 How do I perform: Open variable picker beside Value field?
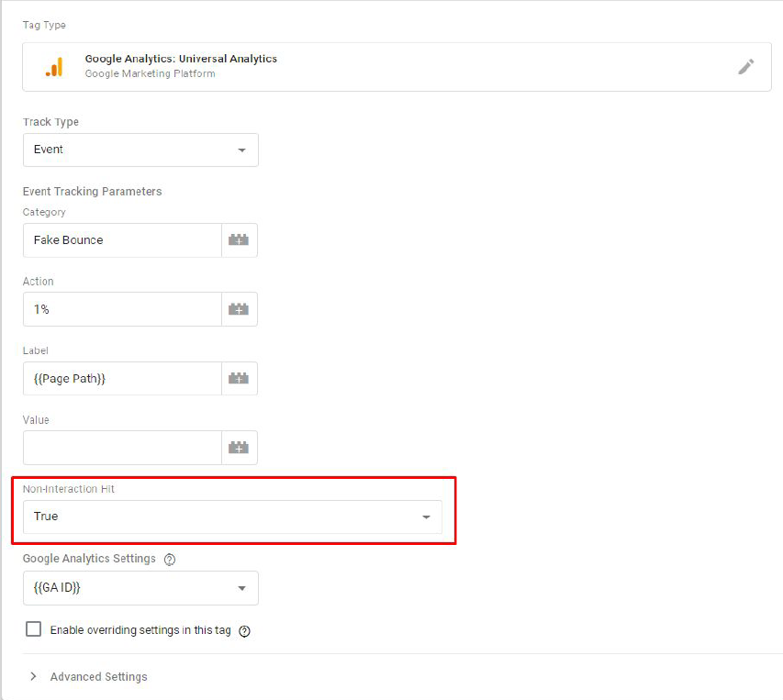click(239, 448)
